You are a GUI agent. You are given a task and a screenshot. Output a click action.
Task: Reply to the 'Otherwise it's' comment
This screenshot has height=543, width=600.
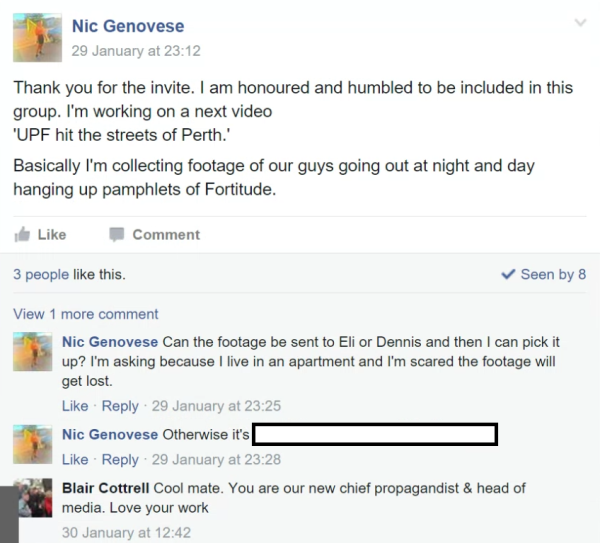click(120, 460)
